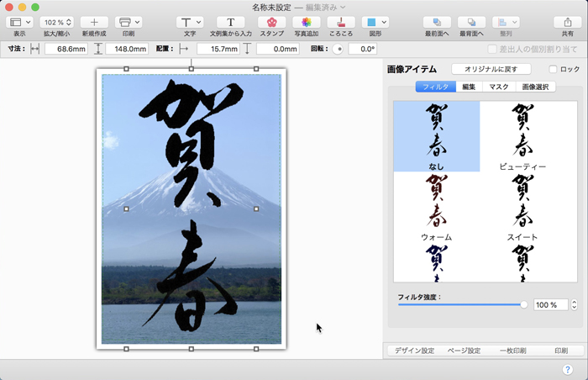Switch to the 編集 tab
Image resolution: width=588 pixels, height=380 pixels.
(x=469, y=87)
